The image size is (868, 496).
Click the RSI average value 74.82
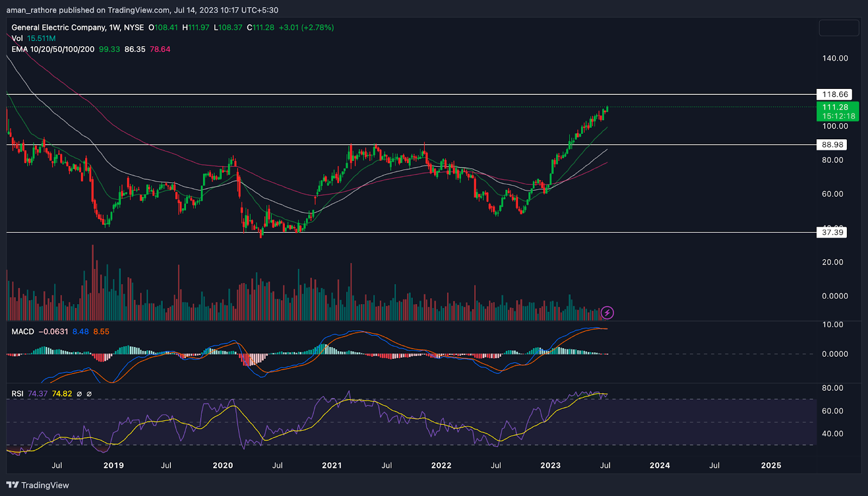[x=62, y=394]
